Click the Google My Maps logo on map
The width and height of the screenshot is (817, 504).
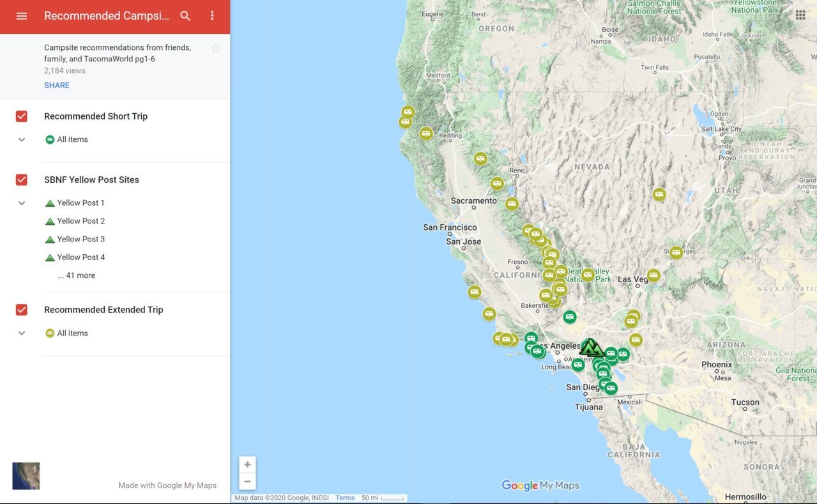[540, 485]
